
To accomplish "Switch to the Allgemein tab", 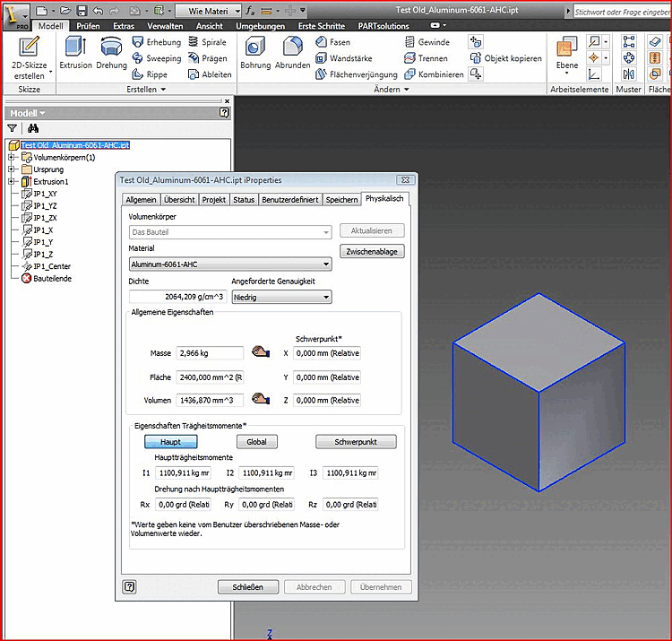I will [141, 200].
